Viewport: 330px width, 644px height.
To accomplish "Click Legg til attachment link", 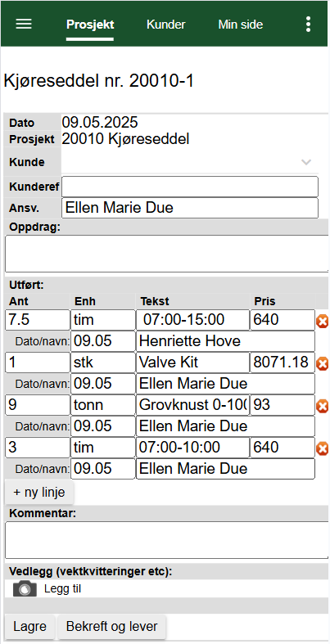I will pos(62,589).
